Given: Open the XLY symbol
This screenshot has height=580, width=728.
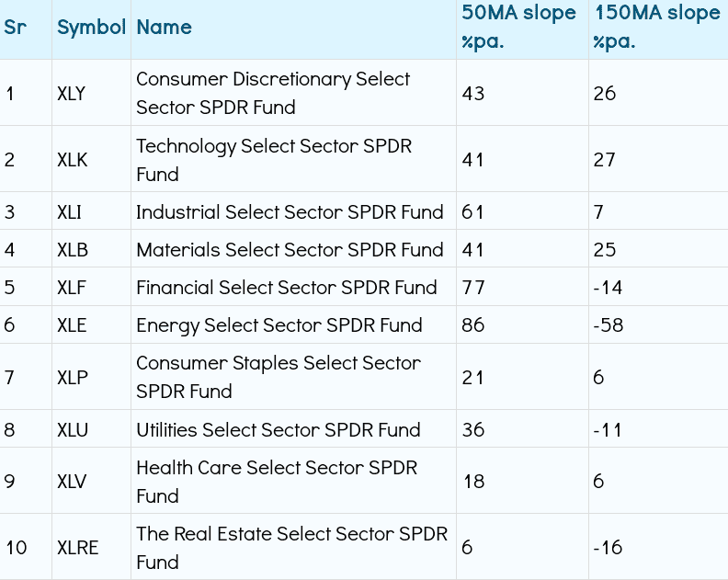Looking at the screenshot, I should tap(71, 94).
